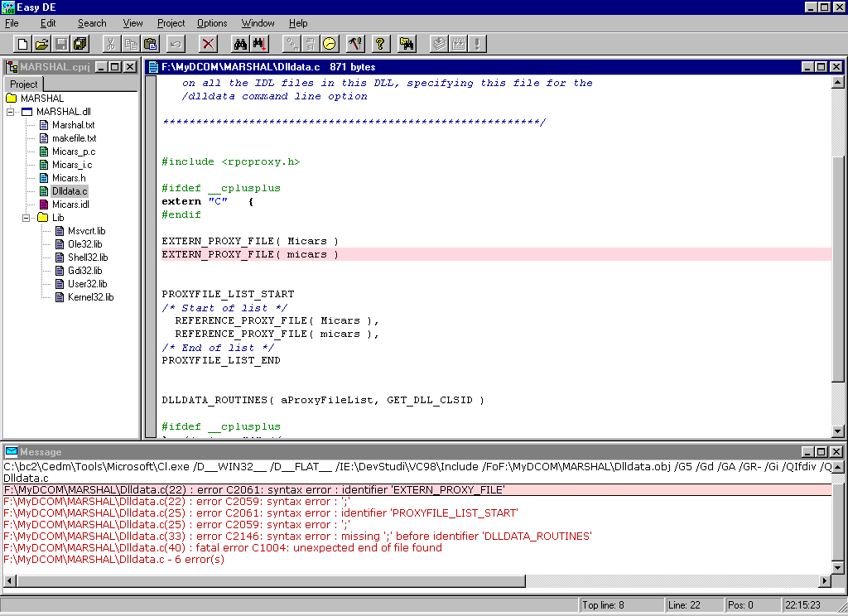
Task: Click the Message panel horizontal scrollbar thumb
Action: [271, 581]
